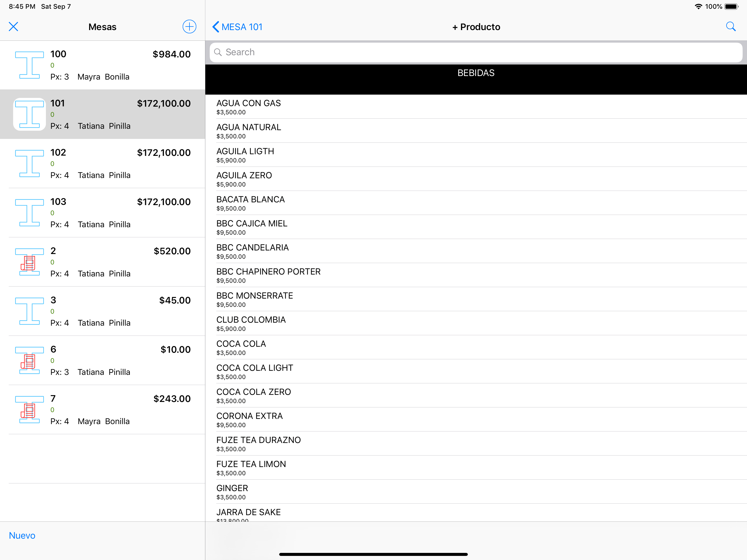
Task: Add AGUILA LIGTH product
Action: 476,155
